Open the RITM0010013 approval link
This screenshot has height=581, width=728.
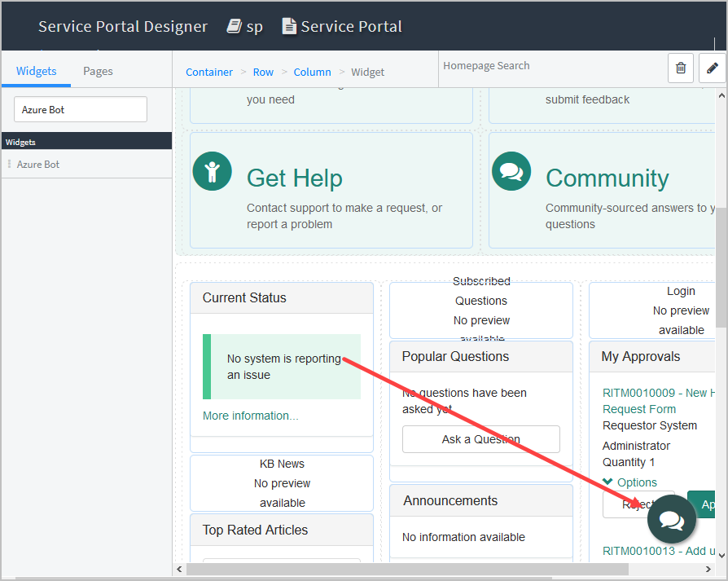(x=651, y=551)
